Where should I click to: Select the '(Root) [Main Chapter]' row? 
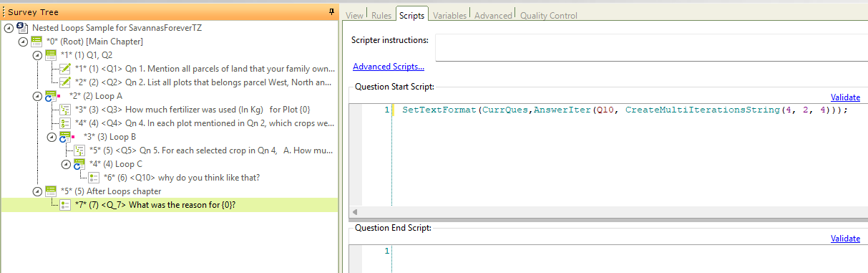click(x=94, y=41)
